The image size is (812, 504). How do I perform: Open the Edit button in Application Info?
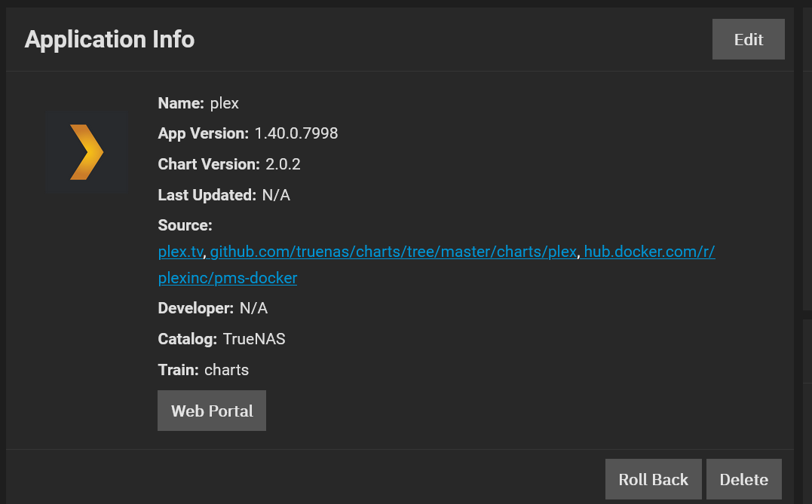point(749,39)
